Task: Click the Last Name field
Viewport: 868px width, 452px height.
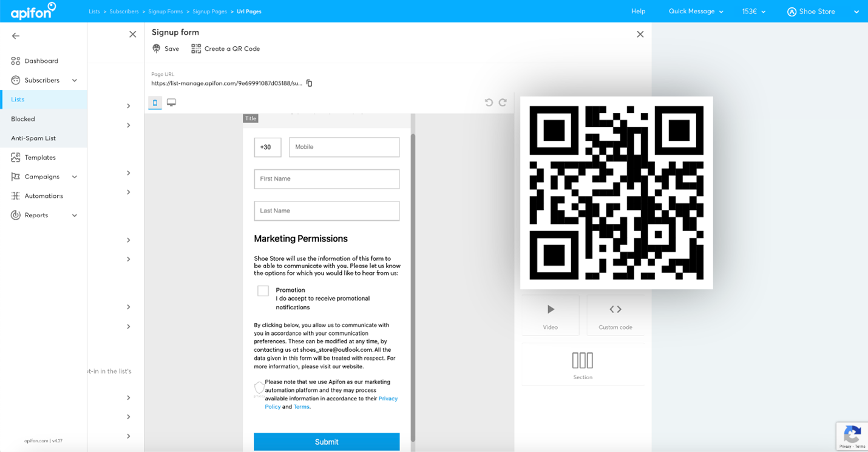Action: 327,211
